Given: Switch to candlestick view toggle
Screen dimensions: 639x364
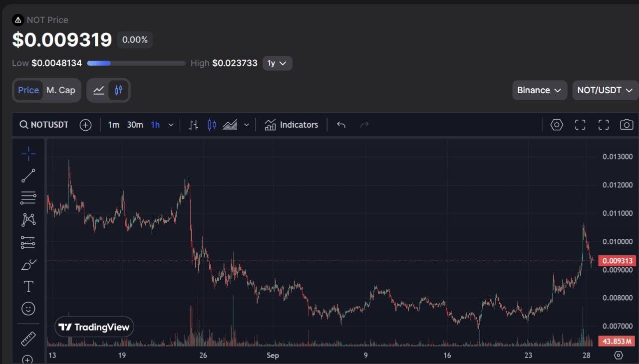Looking at the screenshot, I should (x=118, y=90).
